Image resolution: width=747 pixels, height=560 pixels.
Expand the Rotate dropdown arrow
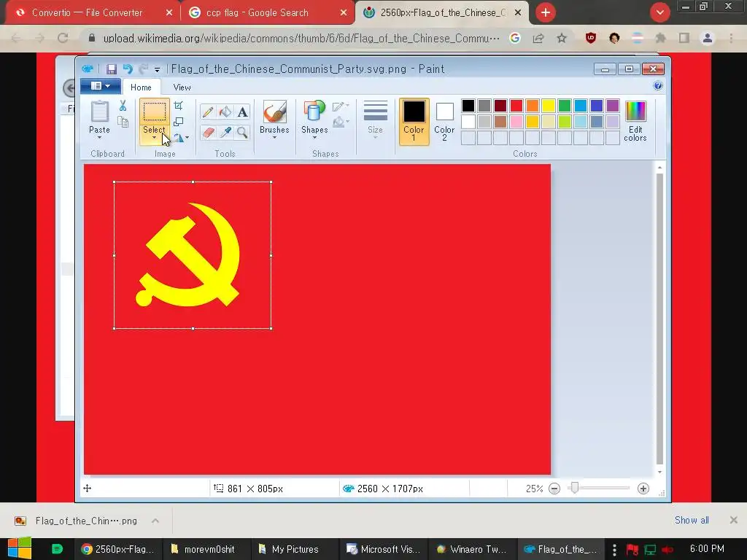[x=187, y=138]
